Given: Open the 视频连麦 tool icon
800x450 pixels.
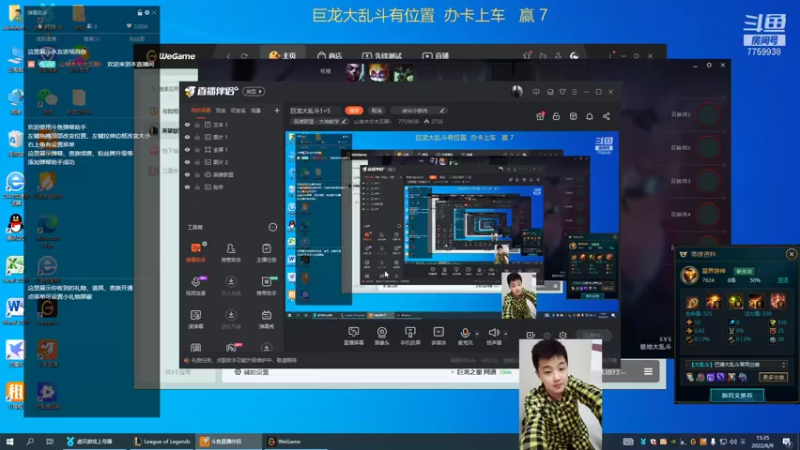Looking at the screenshot, I should [x=195, y=286].
